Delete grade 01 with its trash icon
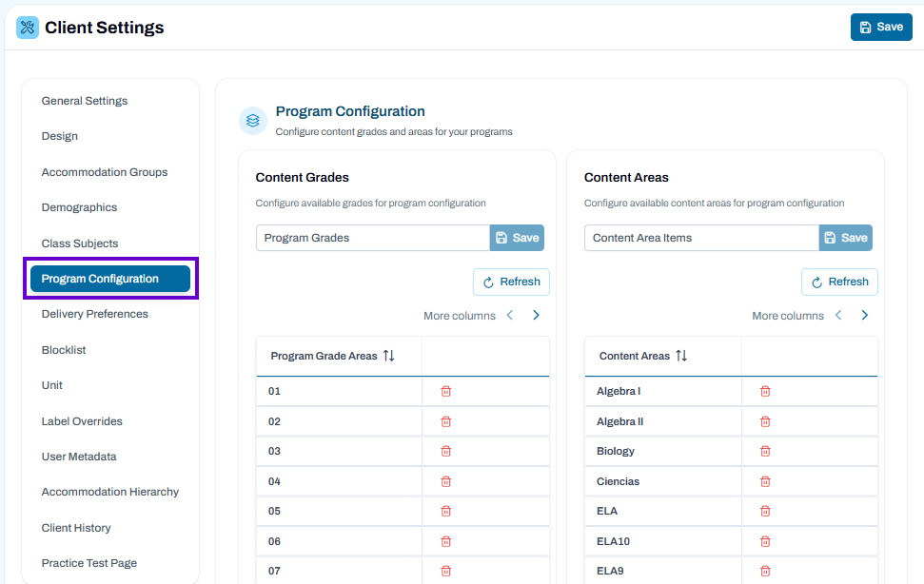Screen dimensions: 924x584 pos(446,391)
